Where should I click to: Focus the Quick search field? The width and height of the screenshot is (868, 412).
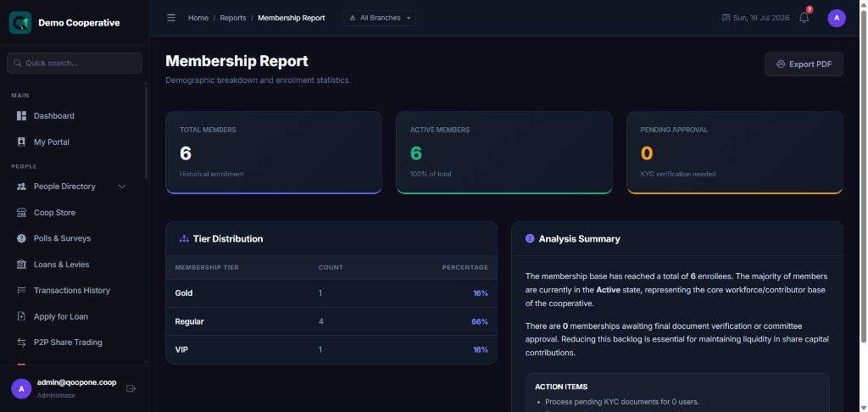pyautogui.click(x=75, y=63)
